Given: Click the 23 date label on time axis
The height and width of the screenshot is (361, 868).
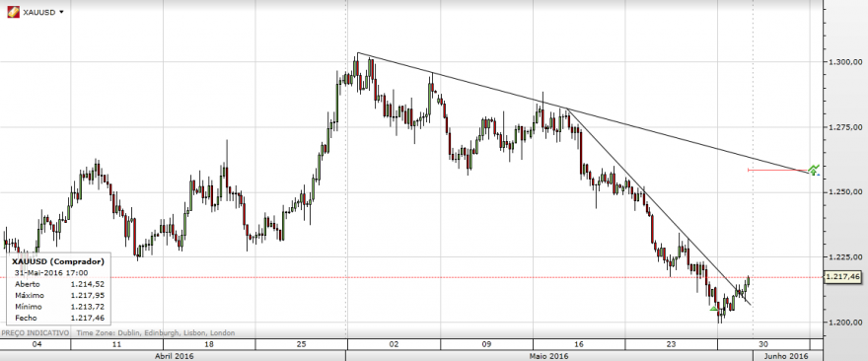Looking at the screenshot, I should (672, 344).
